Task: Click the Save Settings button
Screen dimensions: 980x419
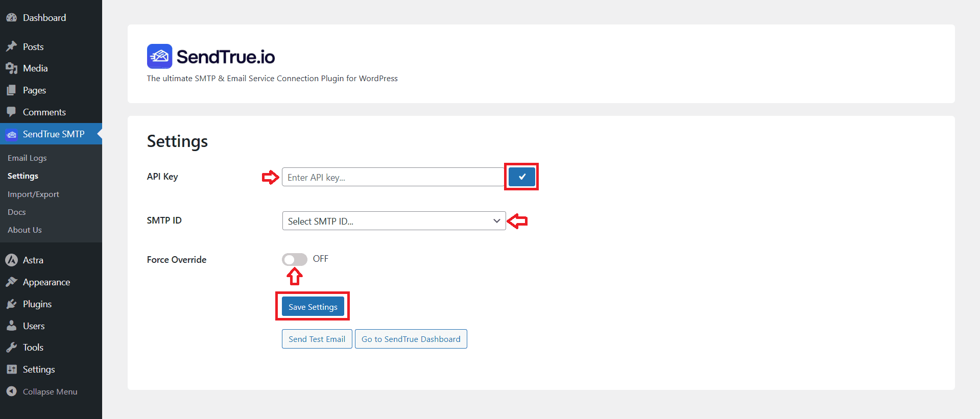Action: point(313,307)
